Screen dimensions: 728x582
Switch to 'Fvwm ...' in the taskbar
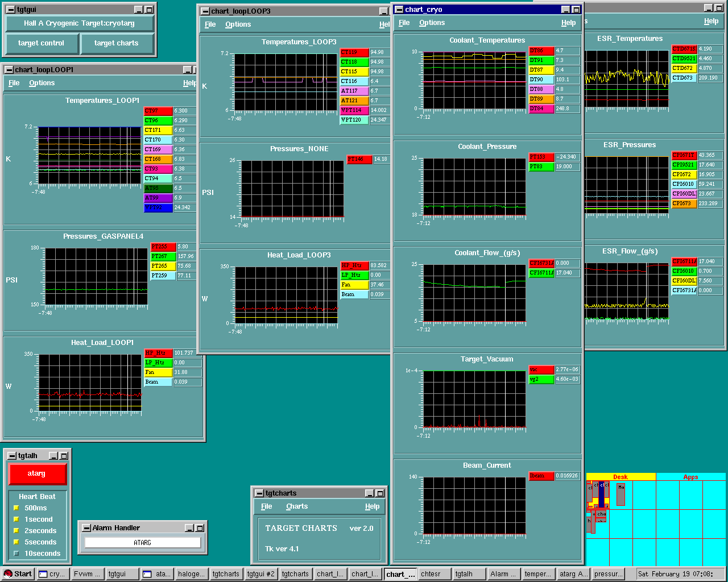coord(88,574)
